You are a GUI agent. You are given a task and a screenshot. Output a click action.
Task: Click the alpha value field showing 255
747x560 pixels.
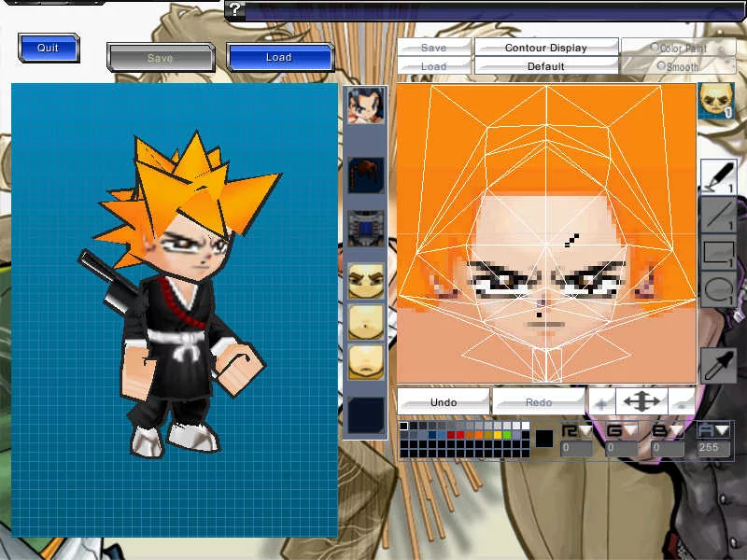(713, 449)
